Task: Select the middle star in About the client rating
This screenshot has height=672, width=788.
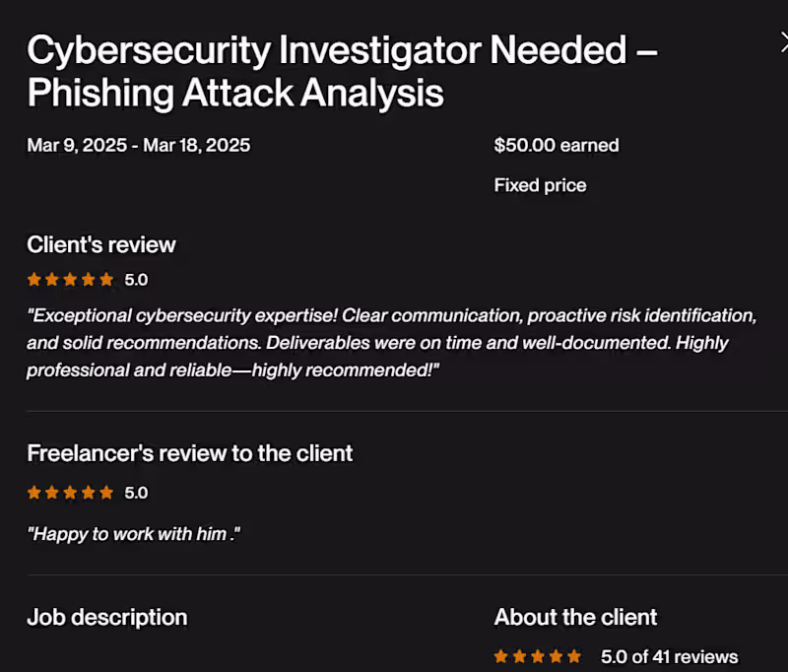Action: coord(538,655)
